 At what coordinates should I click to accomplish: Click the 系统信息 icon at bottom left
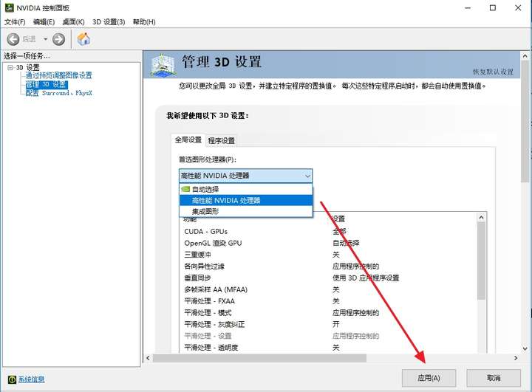pyautogui.click(x=12, y=379)
